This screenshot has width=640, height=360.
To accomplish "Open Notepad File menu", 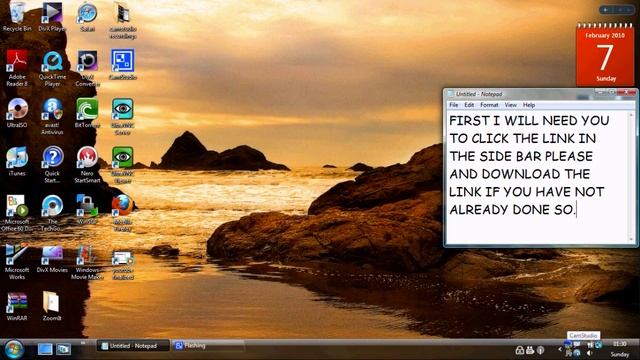I will [x=453, y=105].
